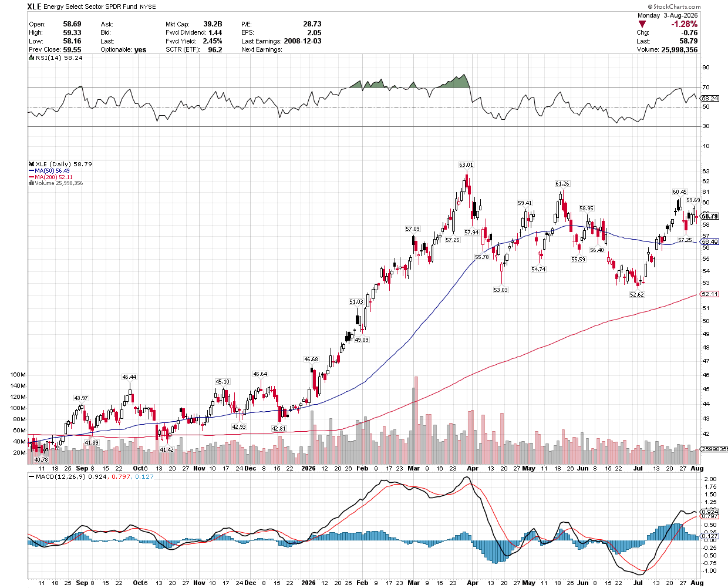728x588 pixels.
Task: Click the 56.49 MA tag on right axis
Action: (x=710, y=242)
